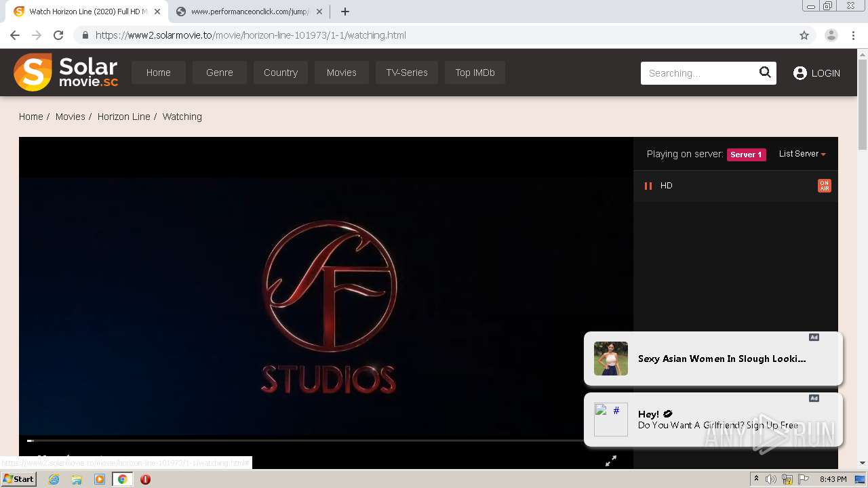Screen dimensions: 868x488
Task: Close the Watch Horizon Line tab
Action: 157,12
